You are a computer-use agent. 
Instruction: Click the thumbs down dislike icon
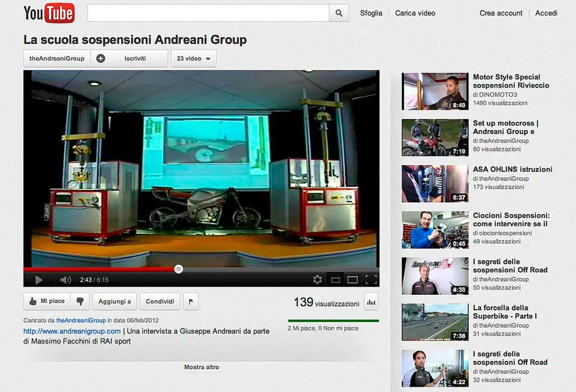pyautogui.click(x=80, y=301)
